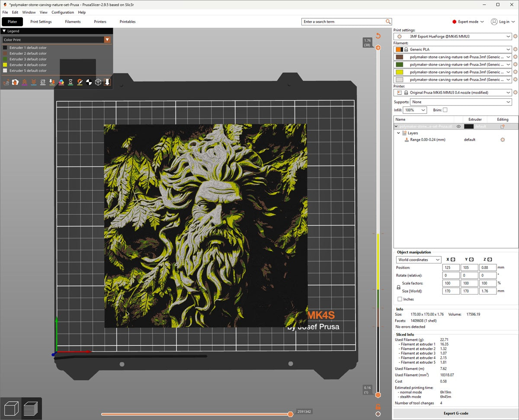The image size is (519, 420).
Task: Switch to layers preview view icon
Action: click(31, 408)
